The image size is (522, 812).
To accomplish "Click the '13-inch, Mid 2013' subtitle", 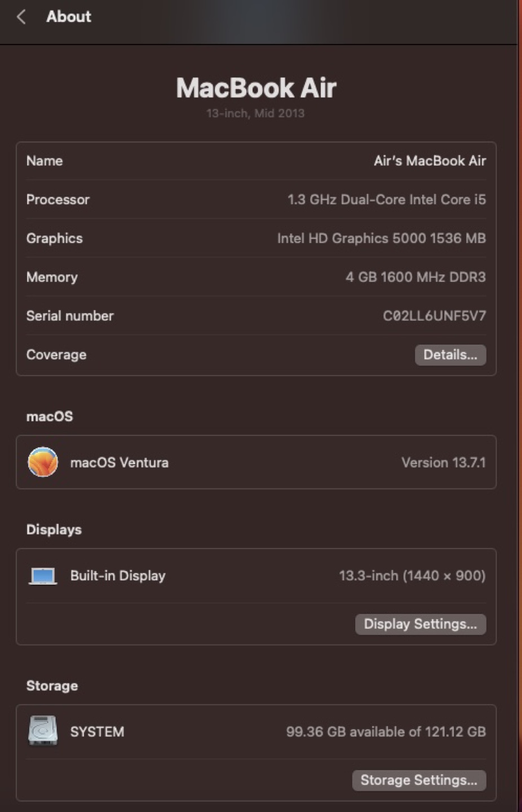I will (255, 113).
